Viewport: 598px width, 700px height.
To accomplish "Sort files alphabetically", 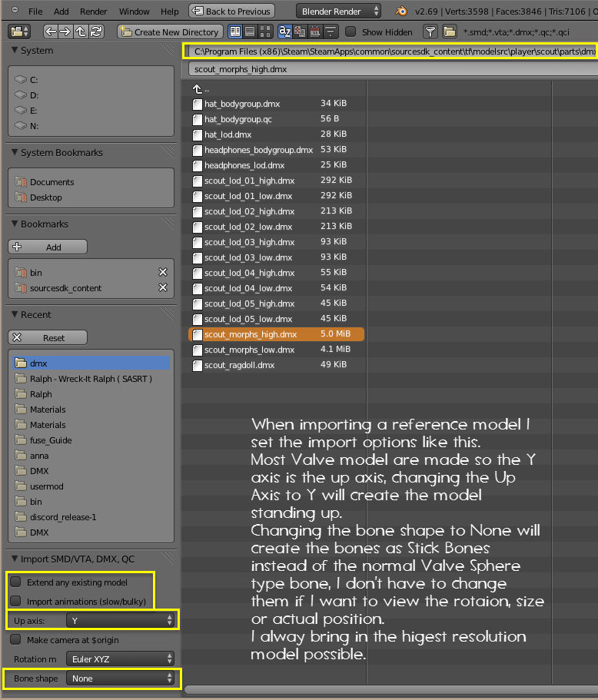I will 285,32.
